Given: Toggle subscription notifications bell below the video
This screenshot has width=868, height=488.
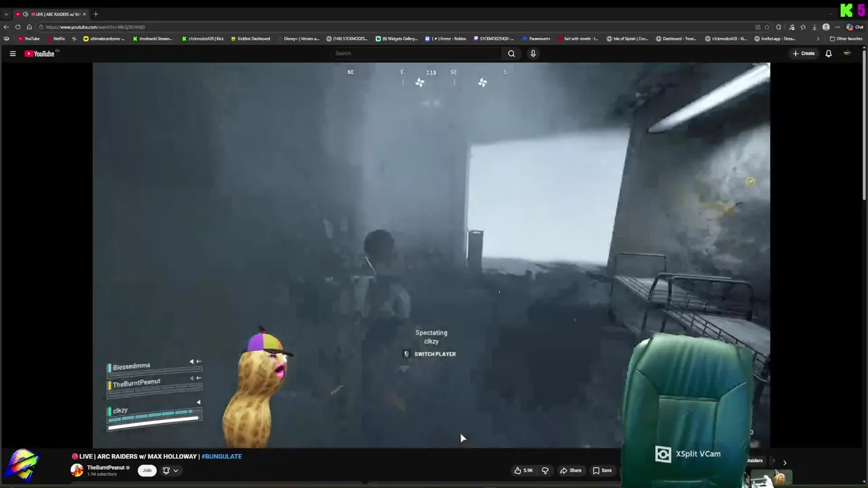Looking at the screenshot, I should [166, 470].
